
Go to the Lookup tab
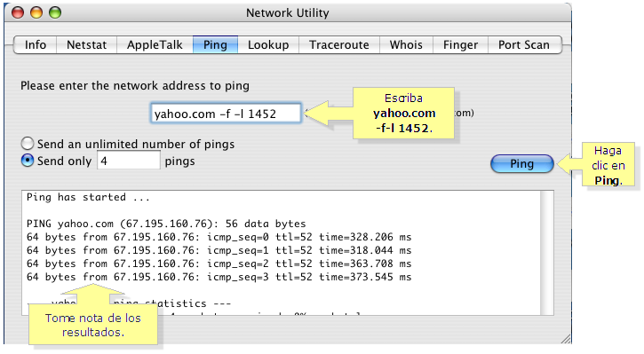coord(268,44)
